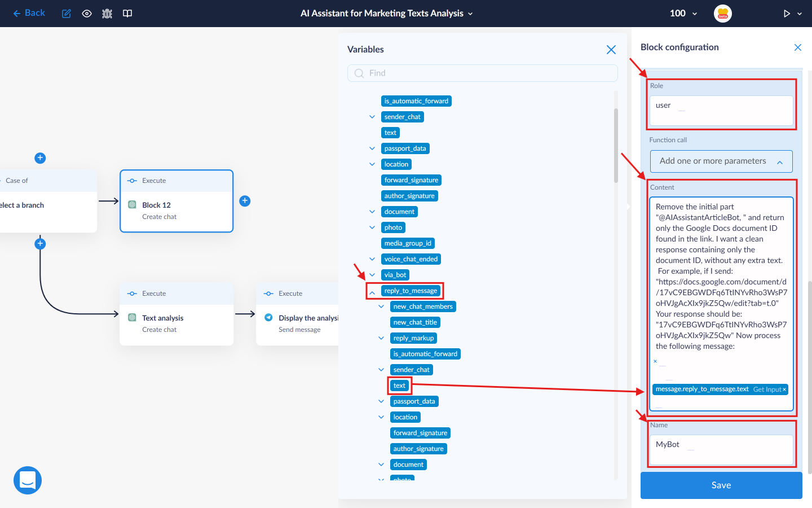Open the project title dropdown
This screenshot has width=812, height=508.
pyautogui.click(x=387, y=14)
